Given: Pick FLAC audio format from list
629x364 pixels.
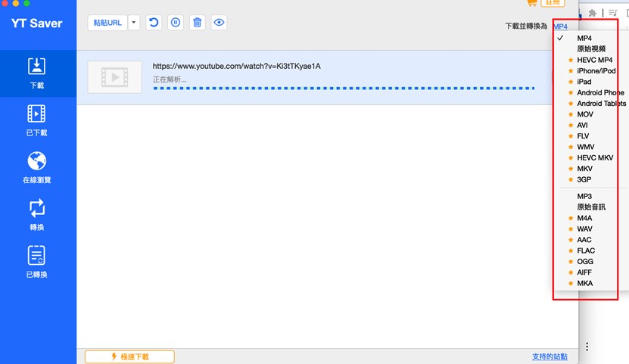Looking at the screenshot, I should pyautogui.click(x=586, y=250).
